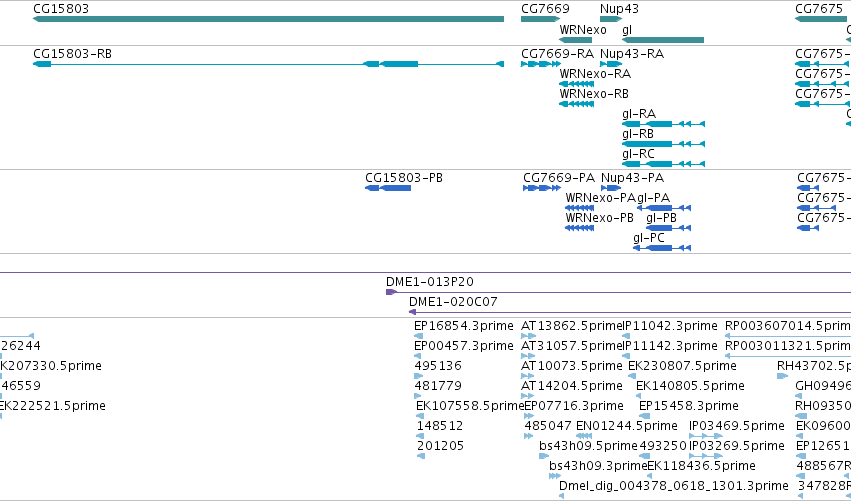Click the gl-PC protein label
This screenshot has height=501, width=851.
click(x=649, y=238)
